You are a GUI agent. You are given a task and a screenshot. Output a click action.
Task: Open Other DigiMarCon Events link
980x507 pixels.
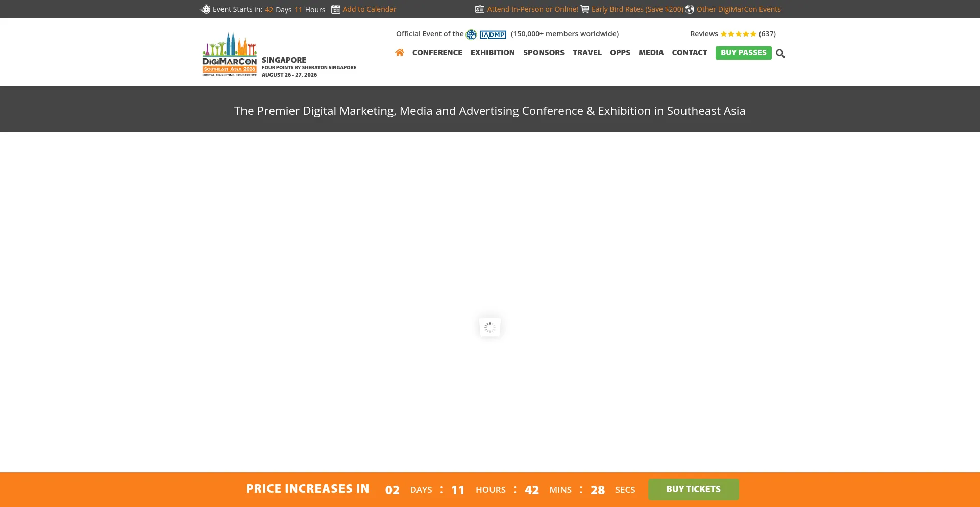pyautogui.click(x=739, y=9)
